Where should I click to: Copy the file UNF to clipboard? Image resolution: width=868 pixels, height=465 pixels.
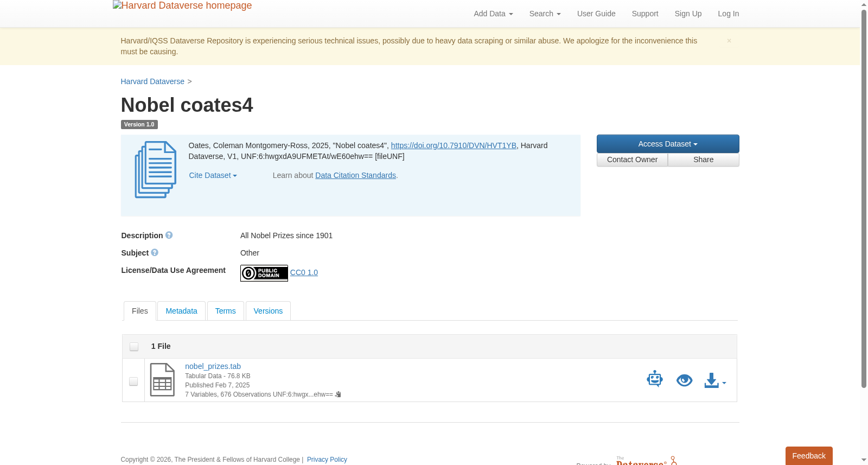pos(338,394)
